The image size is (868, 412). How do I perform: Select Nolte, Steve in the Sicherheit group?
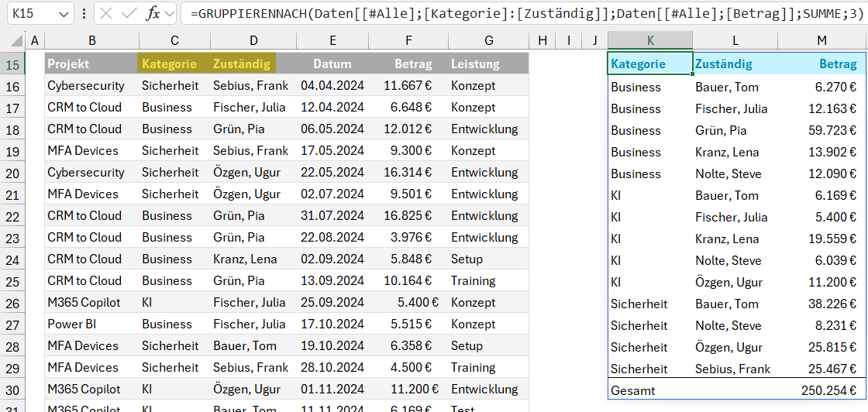pyautogui.click(x=735, y=326)
